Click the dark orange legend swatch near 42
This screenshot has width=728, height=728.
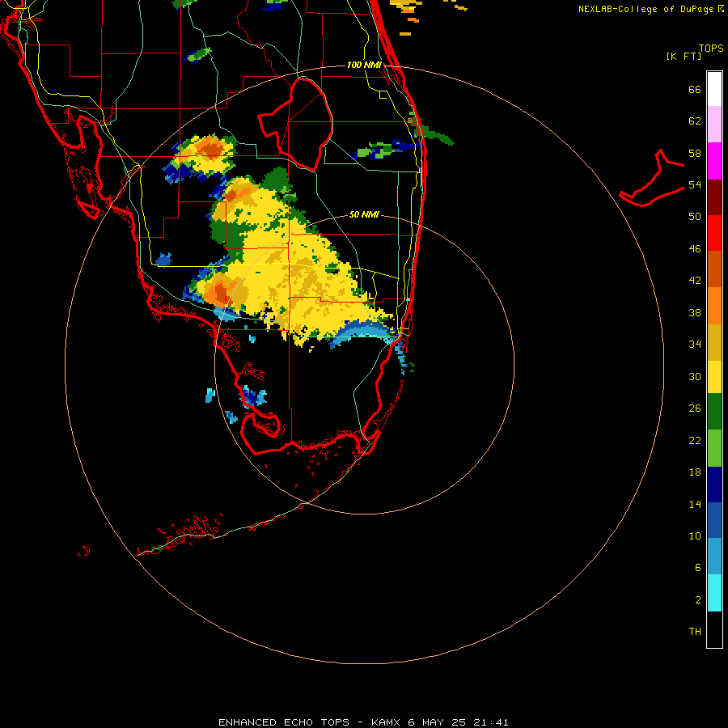pos(714,269)
